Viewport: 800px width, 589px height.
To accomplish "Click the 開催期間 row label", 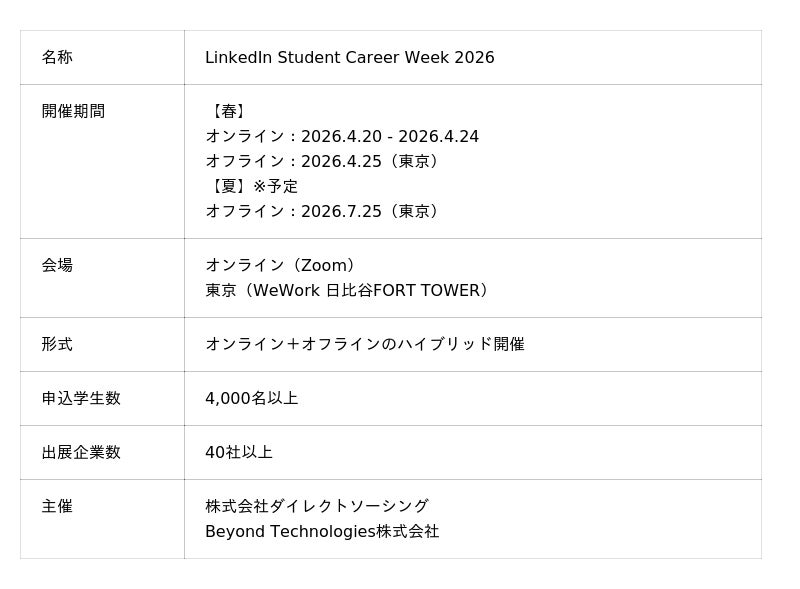I will coord(73,112).
